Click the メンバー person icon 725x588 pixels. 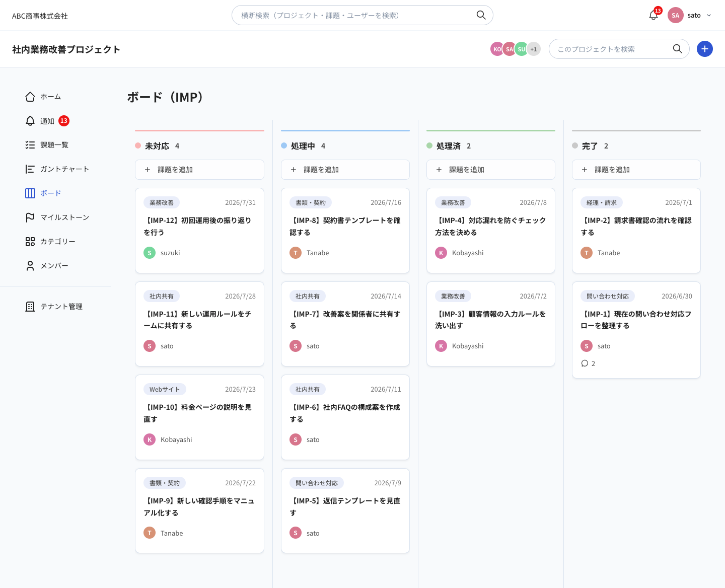tap(30, 266)
